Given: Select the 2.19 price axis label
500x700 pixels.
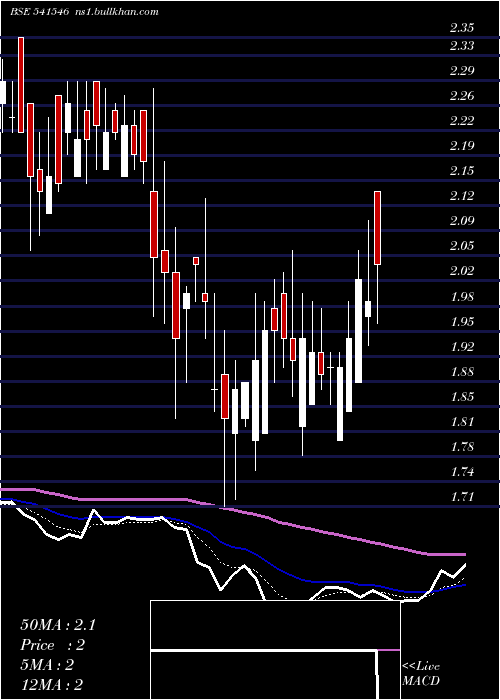Looking at the screenshot, I should [462, 146].
